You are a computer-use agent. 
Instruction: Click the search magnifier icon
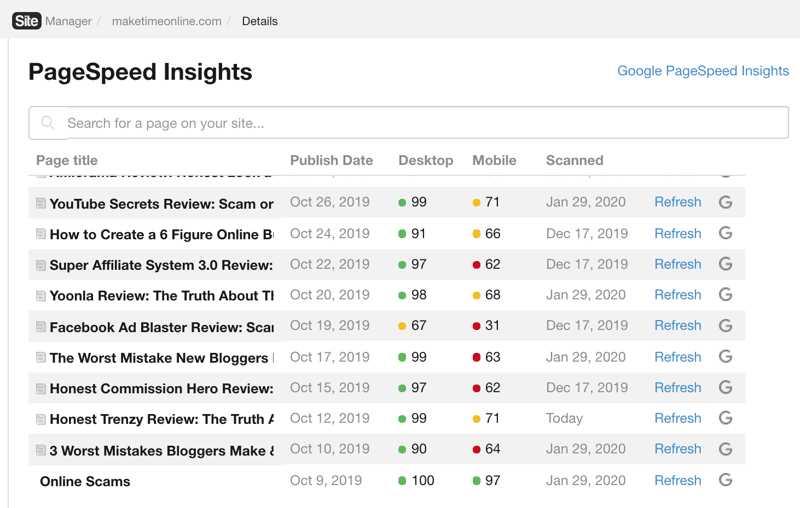(48, 122)
